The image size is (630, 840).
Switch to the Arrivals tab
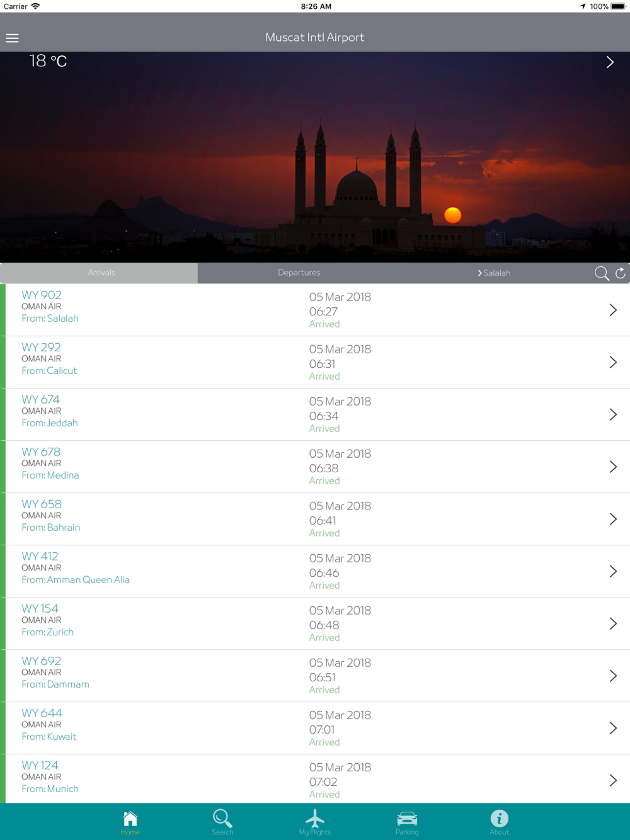pos(101,273)
